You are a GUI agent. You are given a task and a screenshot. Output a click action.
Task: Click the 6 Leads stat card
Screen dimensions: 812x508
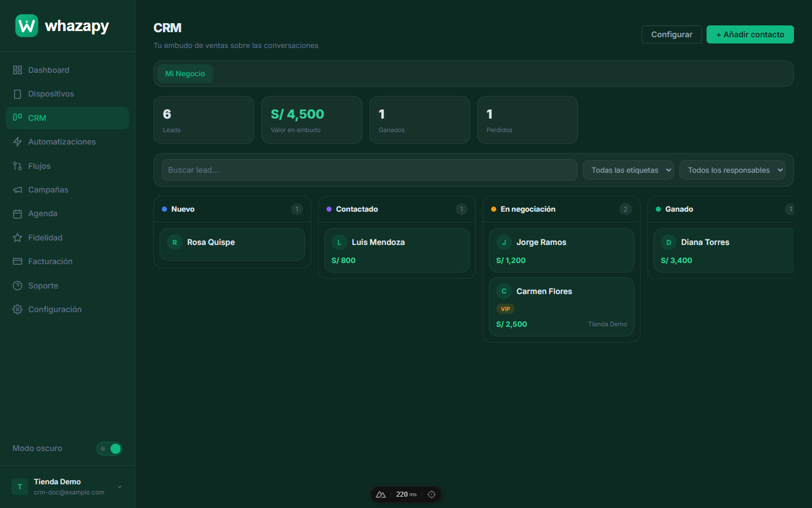(204, 120)
